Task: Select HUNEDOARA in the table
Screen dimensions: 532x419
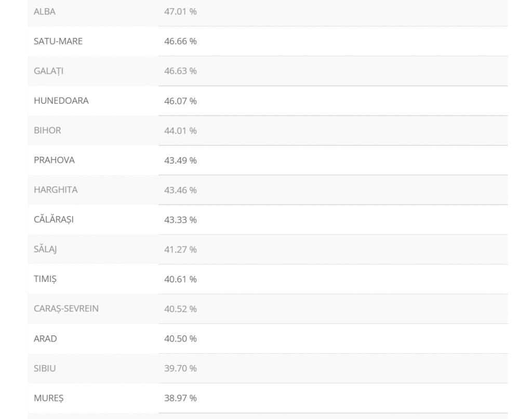Action: (61, 101)
